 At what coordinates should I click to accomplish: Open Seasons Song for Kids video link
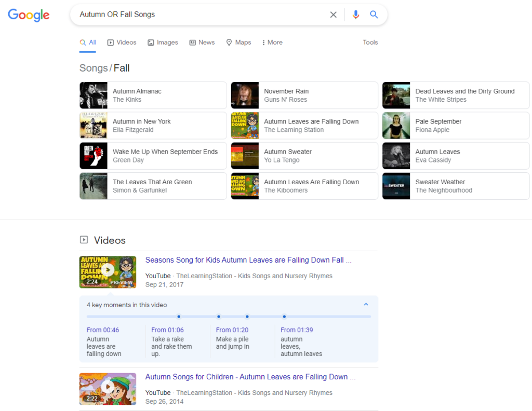coord(248,260)
